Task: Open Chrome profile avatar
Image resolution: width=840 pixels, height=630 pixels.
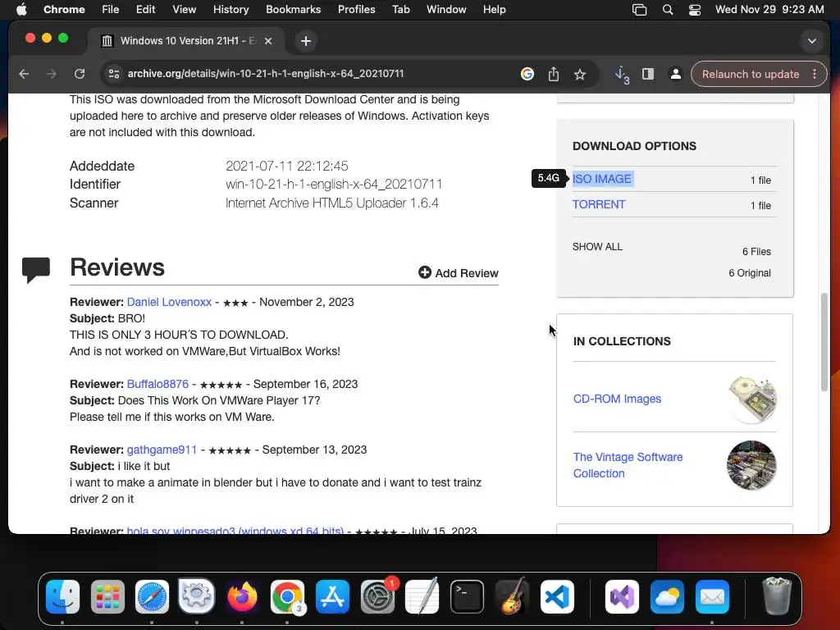Action: tap(676, 74)
